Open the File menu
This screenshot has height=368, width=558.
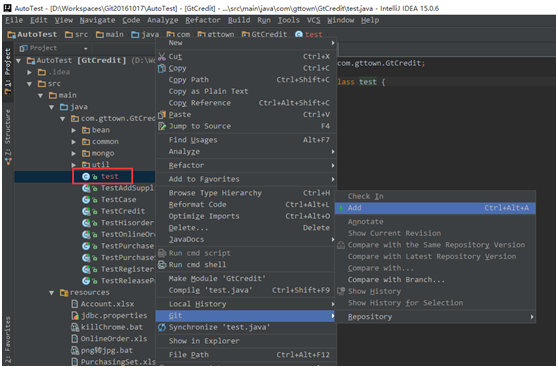14,20
